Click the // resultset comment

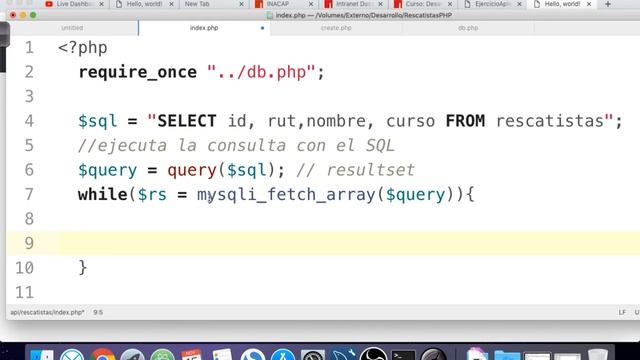coord(355,170)
